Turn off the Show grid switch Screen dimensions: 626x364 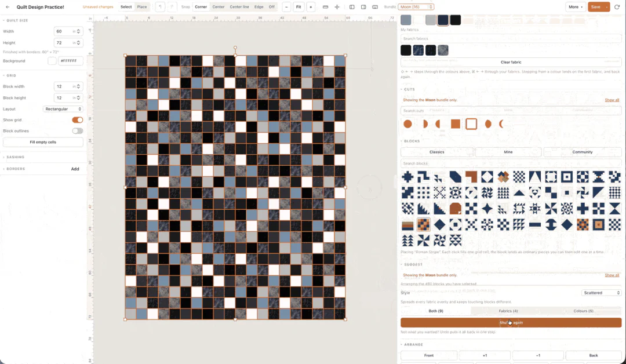pyautogui.click(x=78, y=120)
